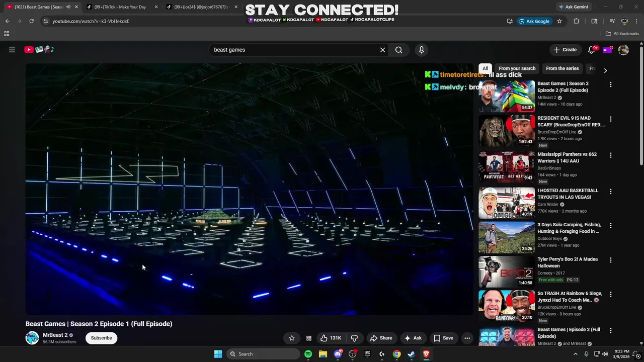644x362 pixels.
Task: Open Beast Games Season 2 Episode 2 thumbnail
Action: coord(507,97)
